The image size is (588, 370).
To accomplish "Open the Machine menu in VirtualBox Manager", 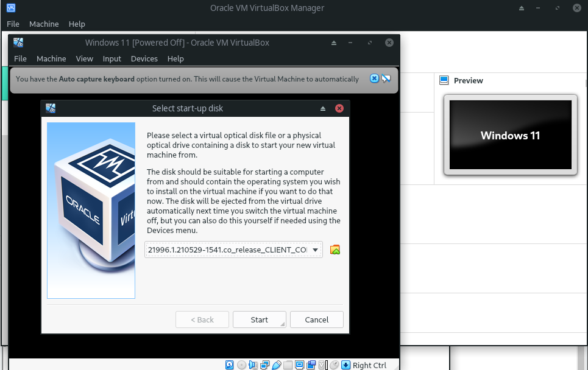I will point(44,24).
